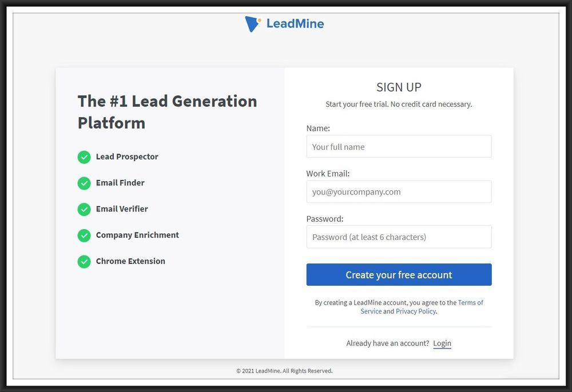
Task: Click the Login link
Action: 442,343
